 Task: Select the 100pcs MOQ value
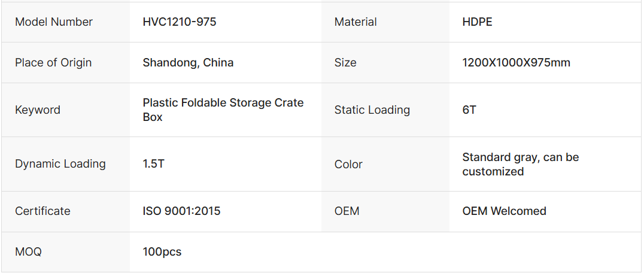[x=162, y=252]
